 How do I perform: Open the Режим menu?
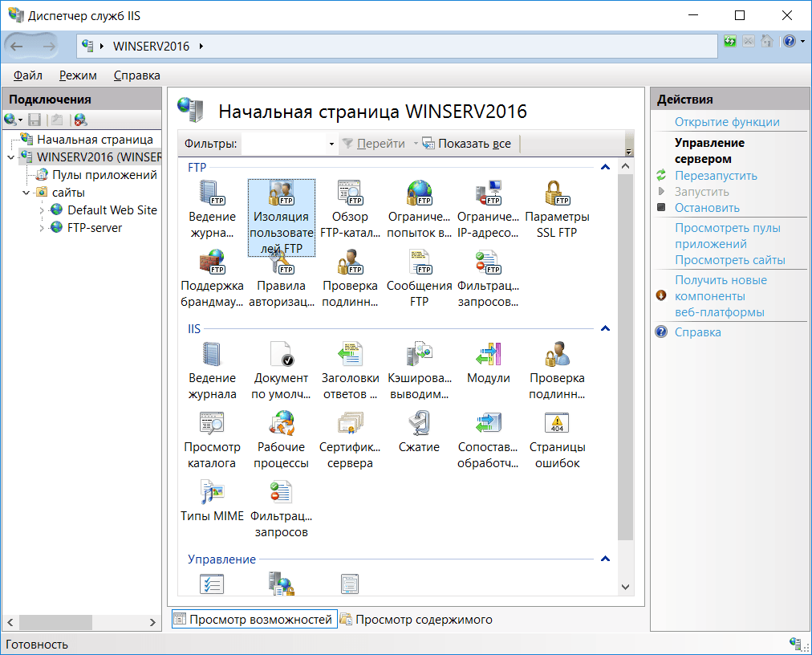click(78, 75)
